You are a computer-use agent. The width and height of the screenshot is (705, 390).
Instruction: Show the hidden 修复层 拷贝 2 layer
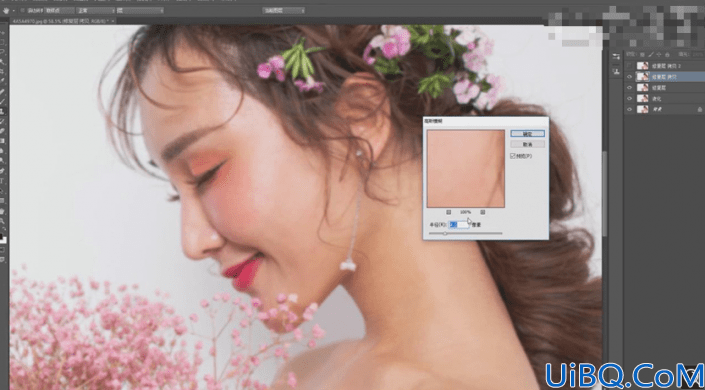point(629,66)
